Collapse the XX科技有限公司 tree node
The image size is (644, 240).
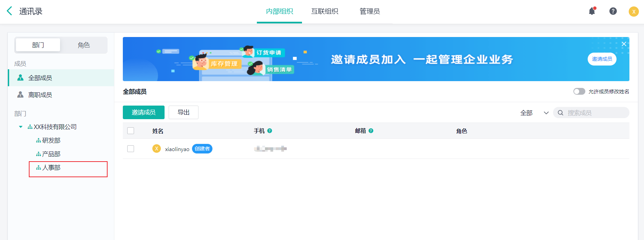(x=21, y=127)
